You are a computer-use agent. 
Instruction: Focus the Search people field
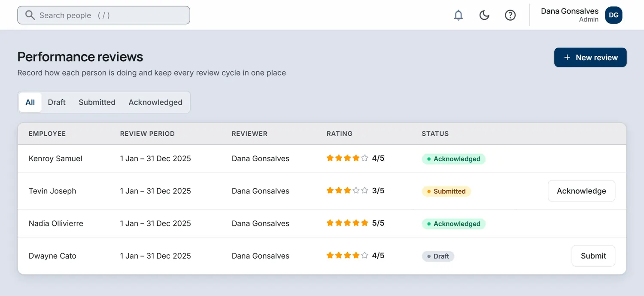103,15
